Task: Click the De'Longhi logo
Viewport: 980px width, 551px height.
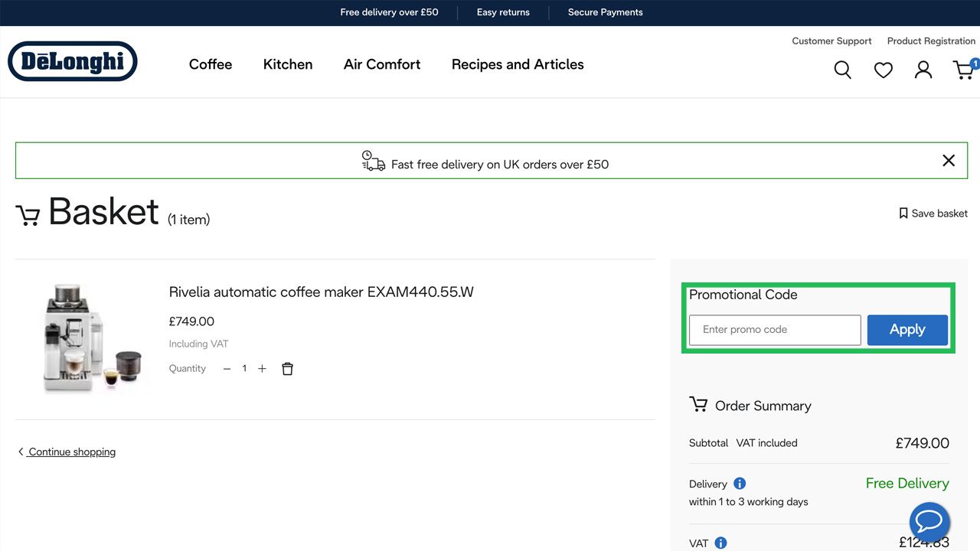Action: point(73,61)
